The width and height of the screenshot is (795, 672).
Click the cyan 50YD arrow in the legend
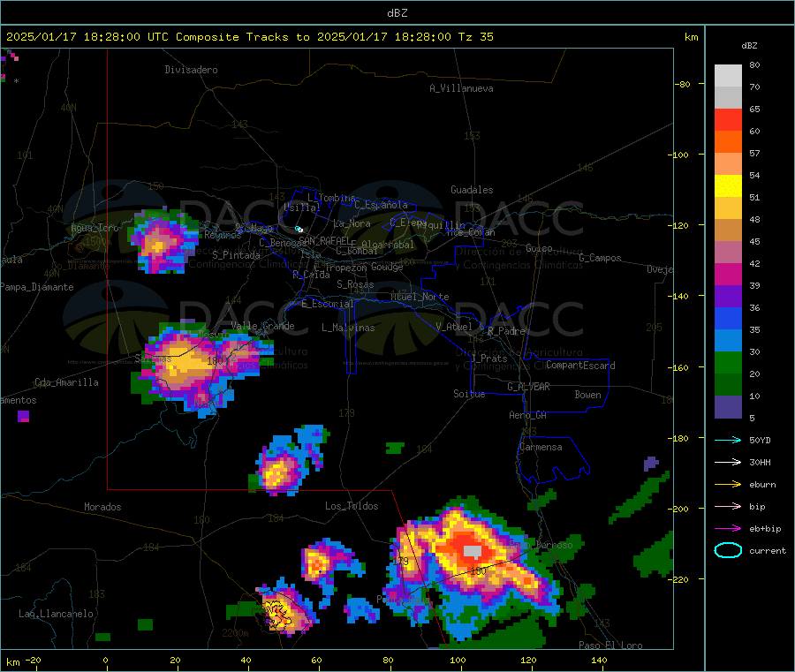(x=728, y=440)
